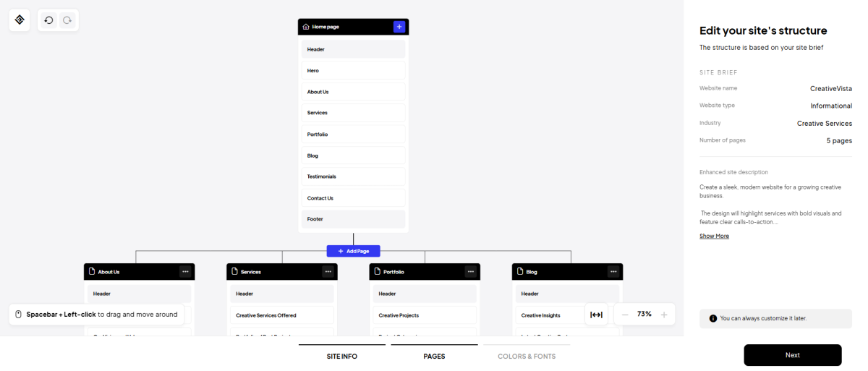
Task: Select Header section in Services page
Action: point(282,294)
